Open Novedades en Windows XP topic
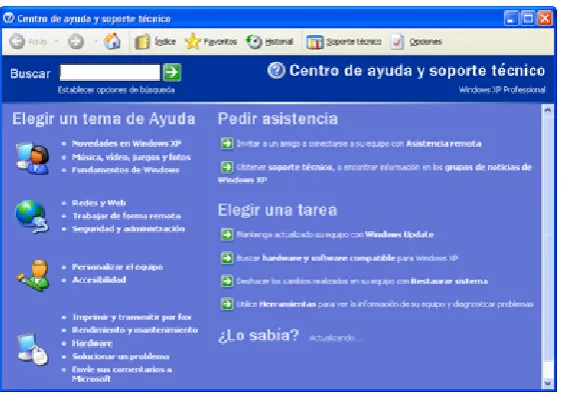The height and width of the screenshot is (396, 563). tap(126, 144)
